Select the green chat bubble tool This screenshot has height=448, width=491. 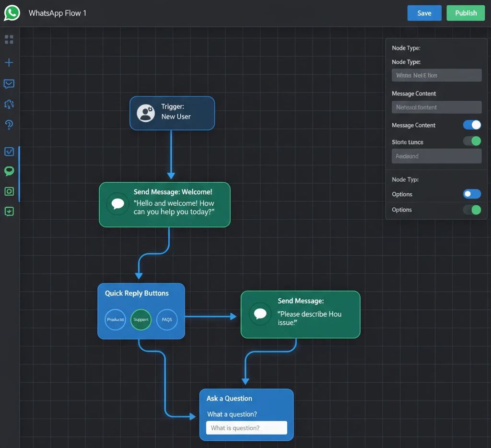tap(9, 171)
